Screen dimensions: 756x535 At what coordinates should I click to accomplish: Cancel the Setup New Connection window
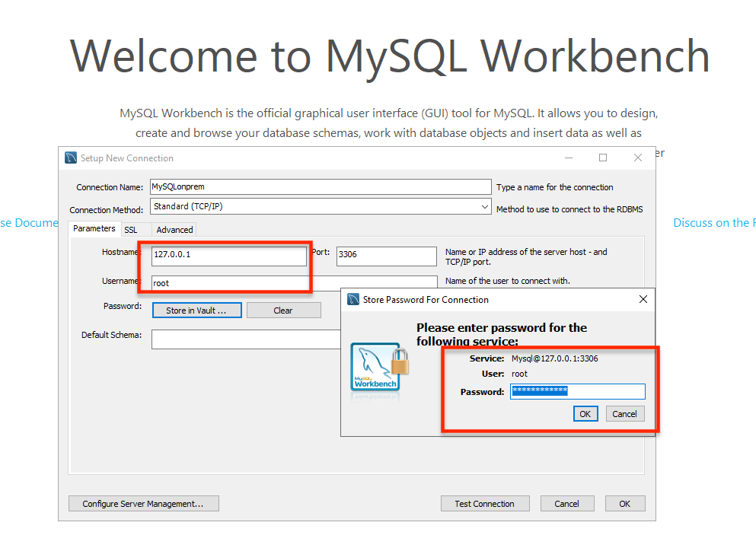click(567, 504)
